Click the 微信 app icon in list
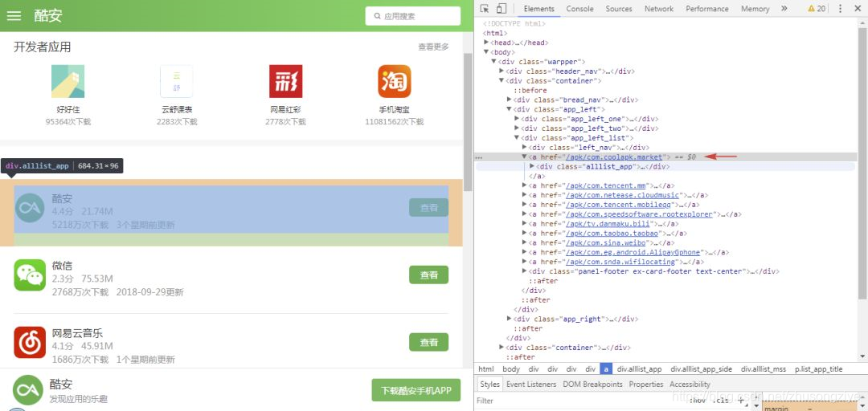The height and width of the screenshot is (411, 868). 30,275
